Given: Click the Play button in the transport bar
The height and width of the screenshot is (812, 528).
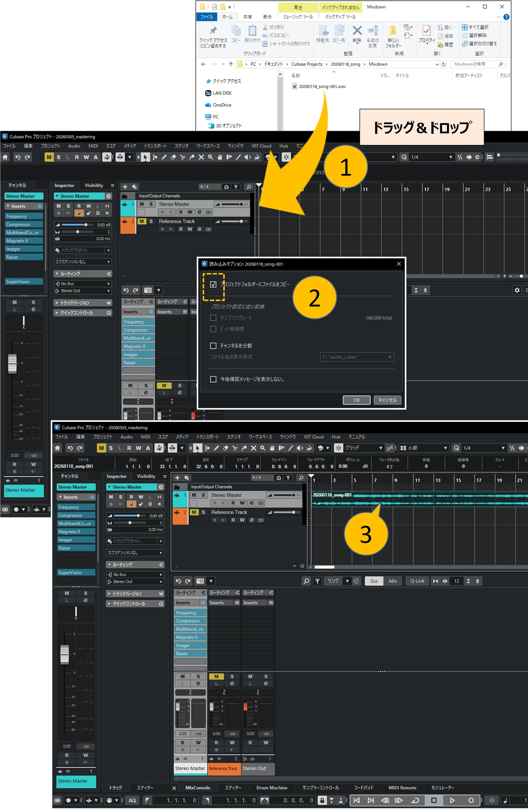Looking at the screenshot, I should pos(452,800).
